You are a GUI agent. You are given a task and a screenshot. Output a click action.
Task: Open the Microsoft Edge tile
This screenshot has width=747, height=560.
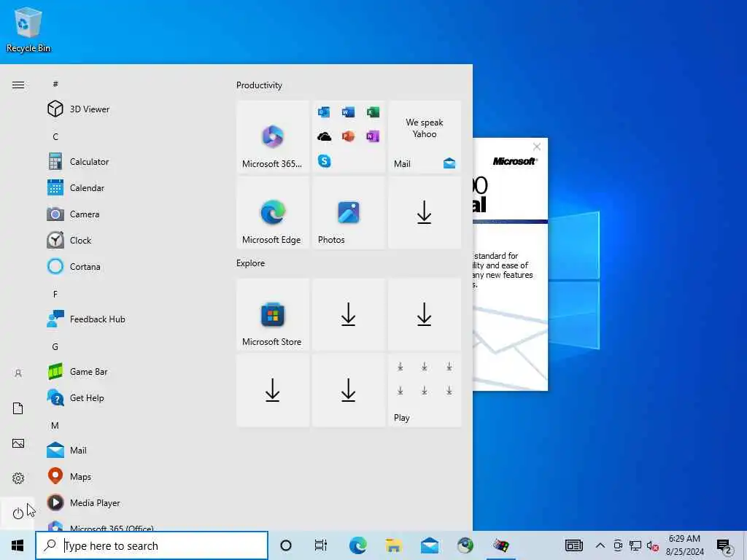273,212
